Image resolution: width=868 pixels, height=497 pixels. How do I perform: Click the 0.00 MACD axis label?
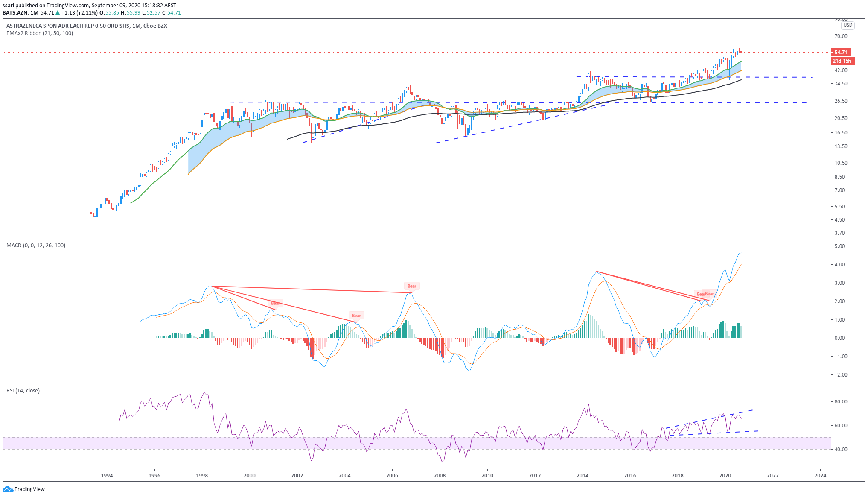click(x=839, y=338)
